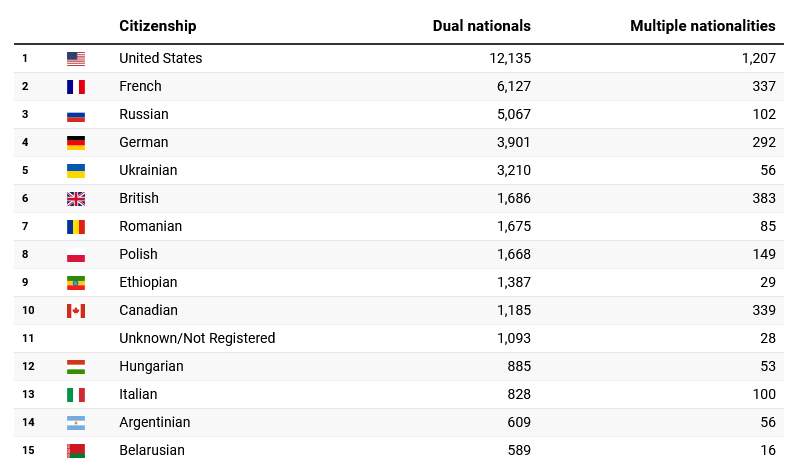Click the Italian dual nationals value 828

[514, 395]
